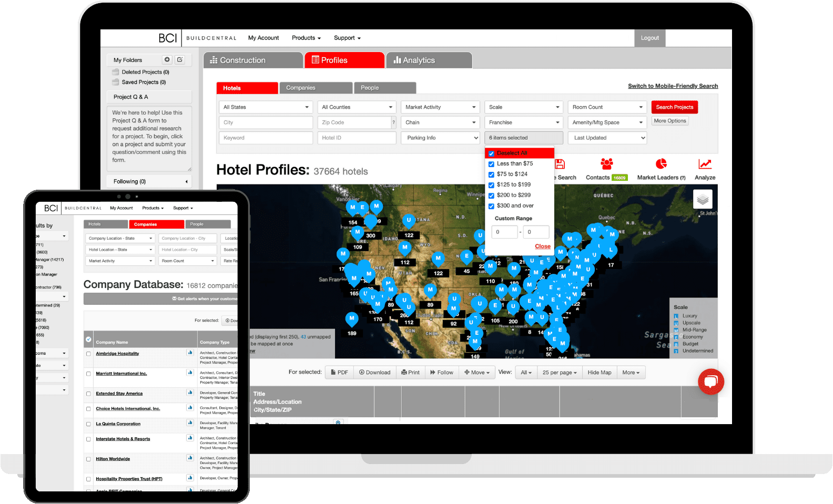Check the Marriott International Inc. row checkbox

coord(88,374)
